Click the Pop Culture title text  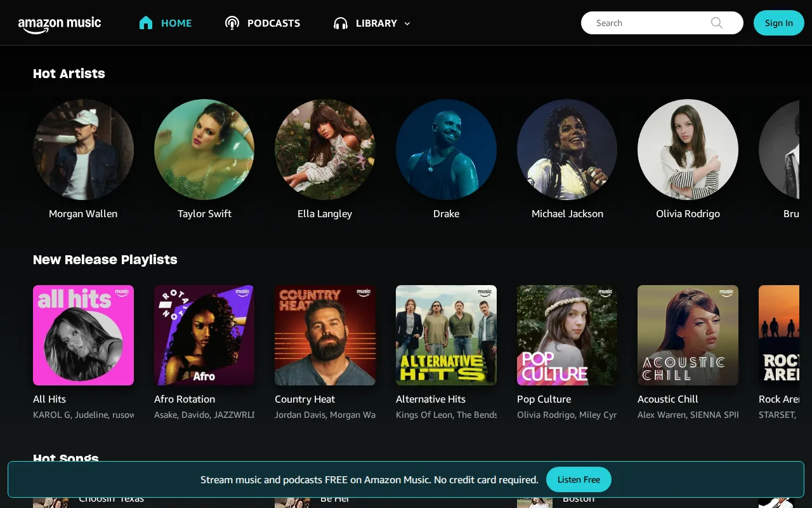[x=544, y=399]
